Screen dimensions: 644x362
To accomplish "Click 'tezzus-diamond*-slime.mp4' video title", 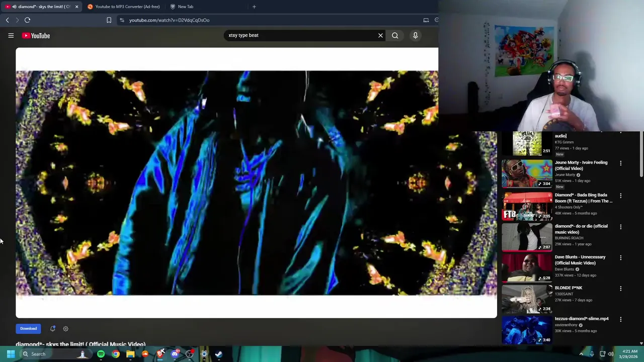I will click(x=582, y=319).
